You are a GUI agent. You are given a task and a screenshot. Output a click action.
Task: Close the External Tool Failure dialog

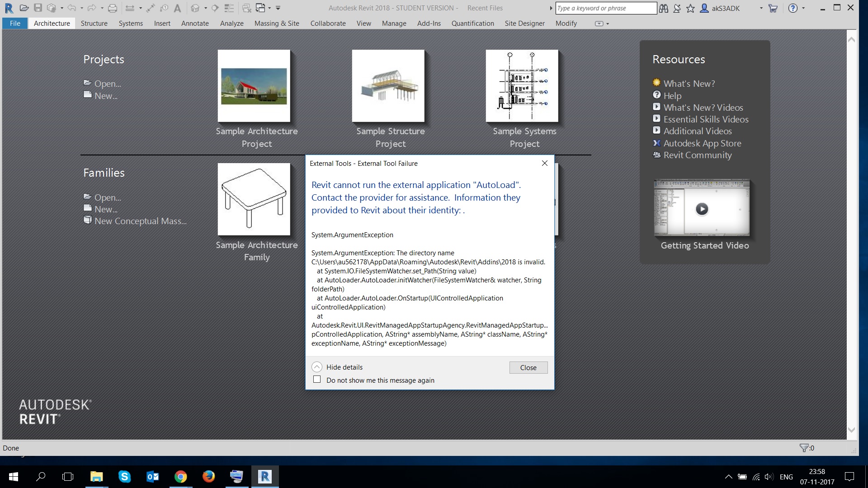coord(528,368)
